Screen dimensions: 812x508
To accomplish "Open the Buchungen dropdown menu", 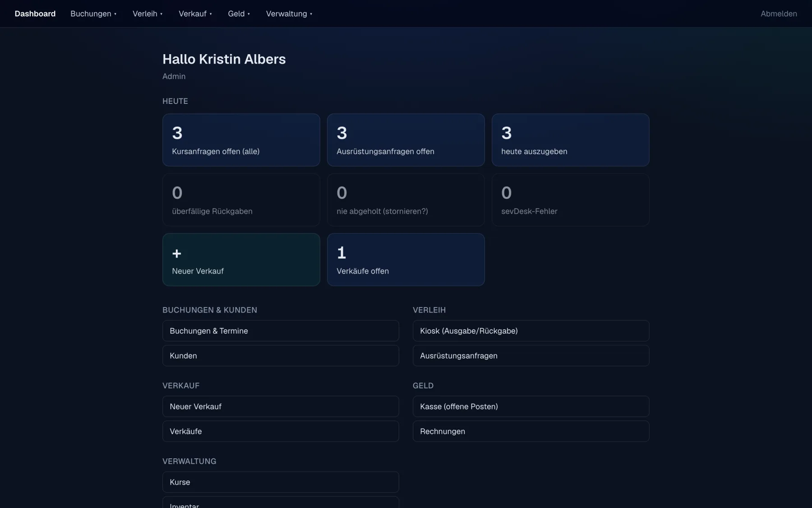I will [x=93, y=14].
